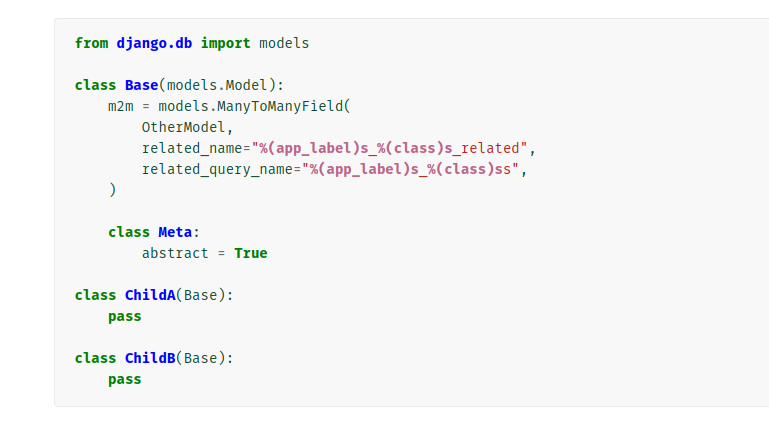Click 'pass' under the ChildB class
The height and width of the screenshot is (430, 769).
pyautogui.click(x=125, y=379)
